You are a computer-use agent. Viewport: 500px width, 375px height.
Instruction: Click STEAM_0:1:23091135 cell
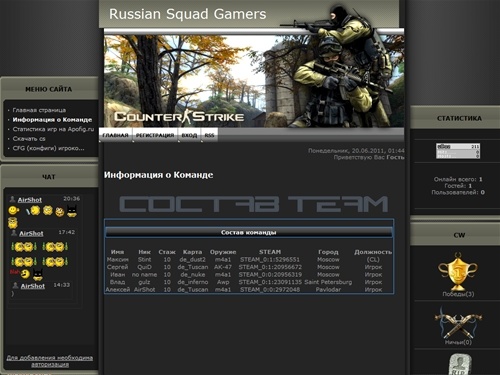[270, 282]
